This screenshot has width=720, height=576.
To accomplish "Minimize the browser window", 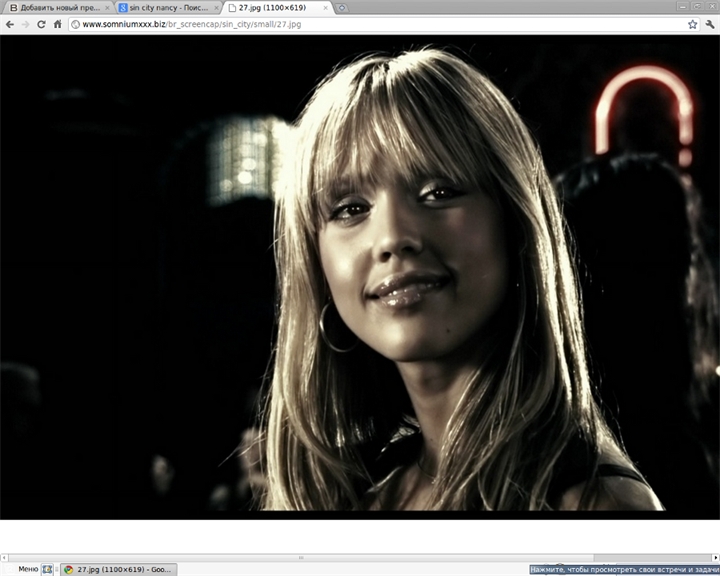I will coord(683,6).
